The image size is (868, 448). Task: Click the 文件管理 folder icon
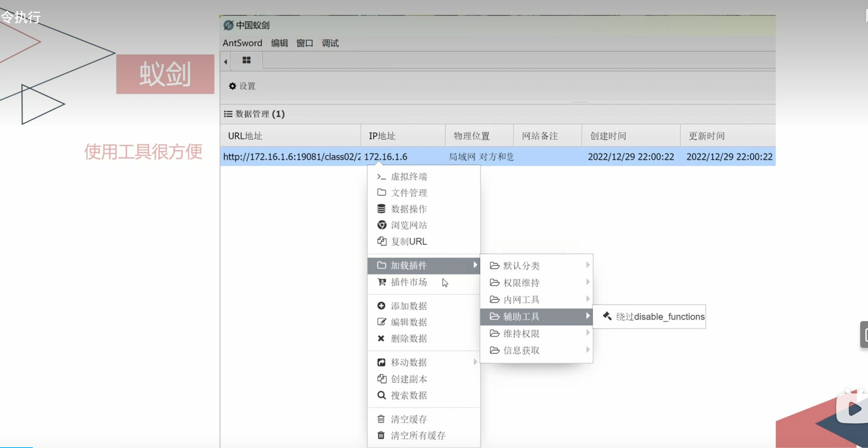pyautogui.click(x=381, y=192)
